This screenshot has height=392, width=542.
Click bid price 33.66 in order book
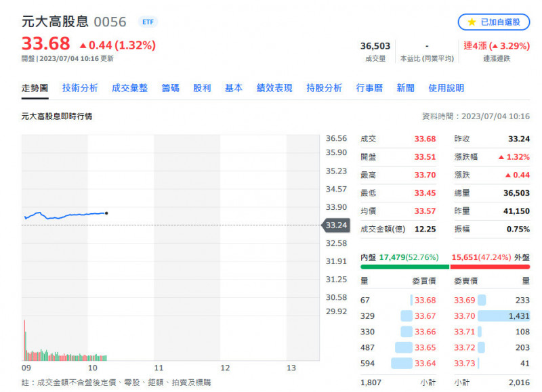point(425,332)
